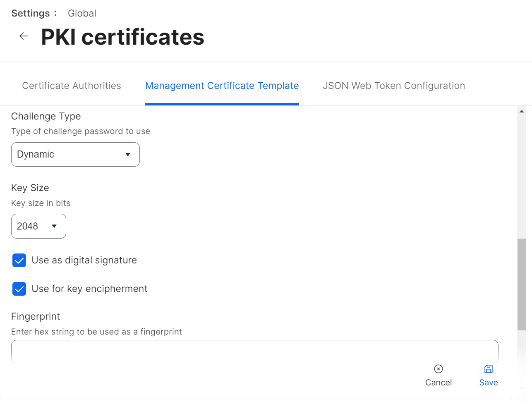Click the back arrow beside PKI certificates
This screenshot has height=404, width=532.
[x=24, y=36]
